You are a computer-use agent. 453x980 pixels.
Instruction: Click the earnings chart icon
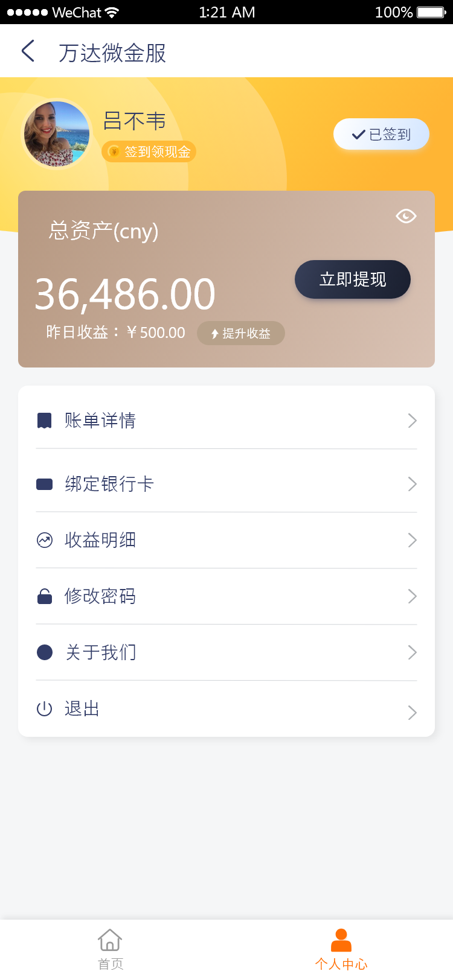[45, 540]
